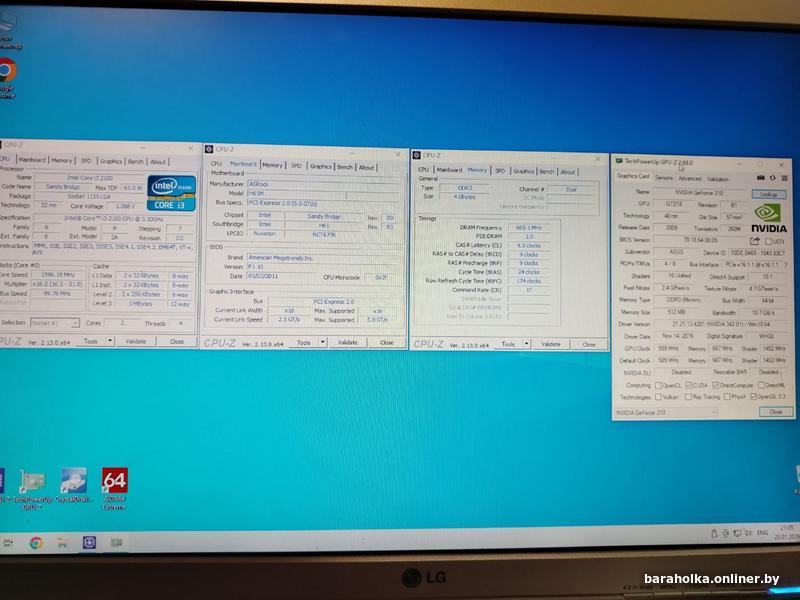Screen dimensions: 800x600
Task: Toggle the OpenGL 3.3 checkbox
Action: [753, 396]
